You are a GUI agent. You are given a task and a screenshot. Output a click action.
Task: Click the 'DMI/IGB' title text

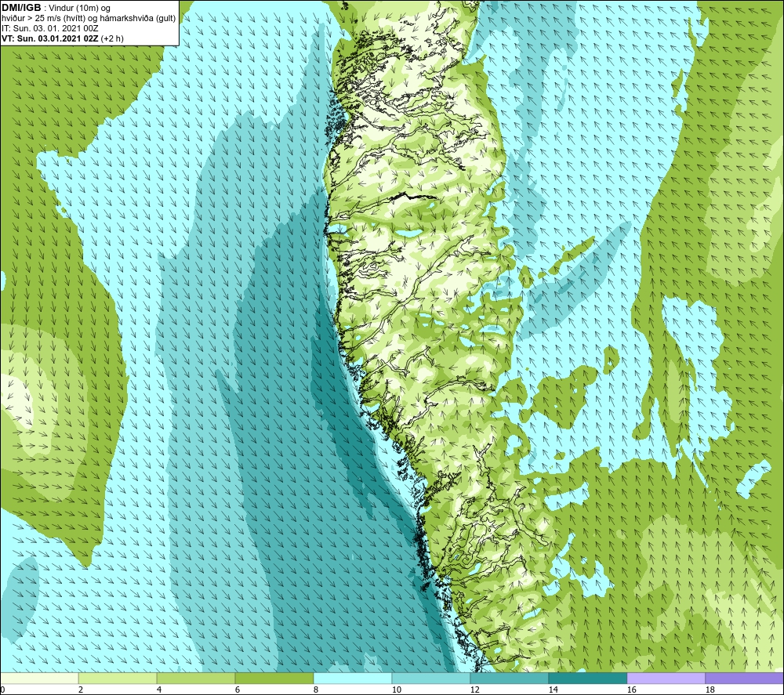pos(21,8)
